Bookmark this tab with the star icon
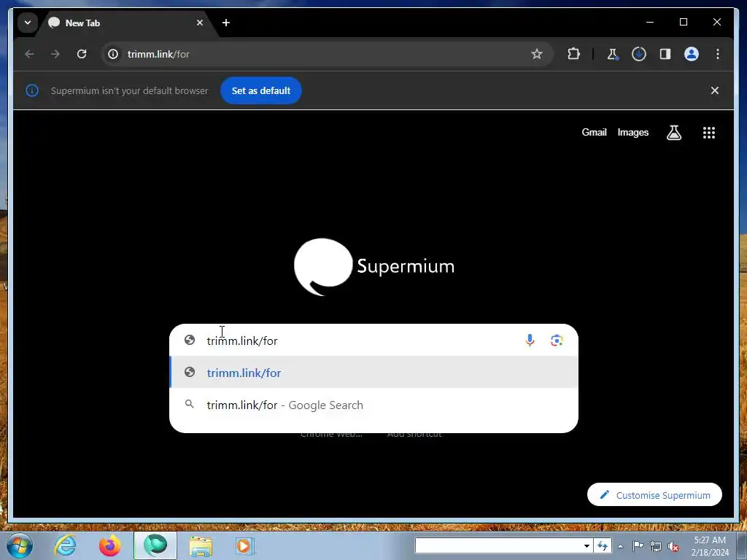747x560 pixels. 537,54
